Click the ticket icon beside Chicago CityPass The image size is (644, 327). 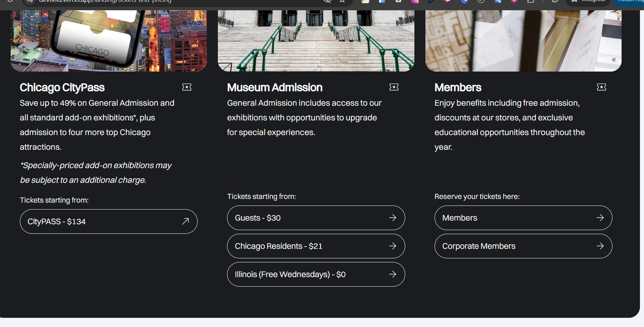coord(187,87)
